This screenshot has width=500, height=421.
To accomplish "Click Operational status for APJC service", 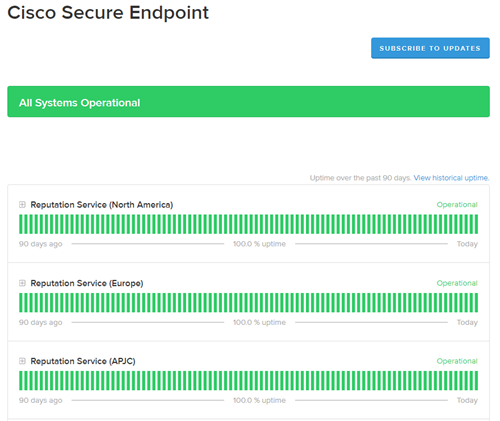I will (x=457, y=361).
